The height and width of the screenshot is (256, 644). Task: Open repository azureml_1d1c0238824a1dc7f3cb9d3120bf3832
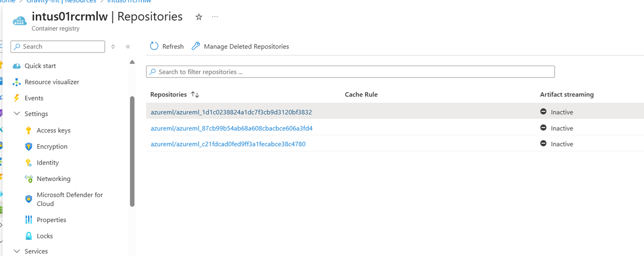231,112
